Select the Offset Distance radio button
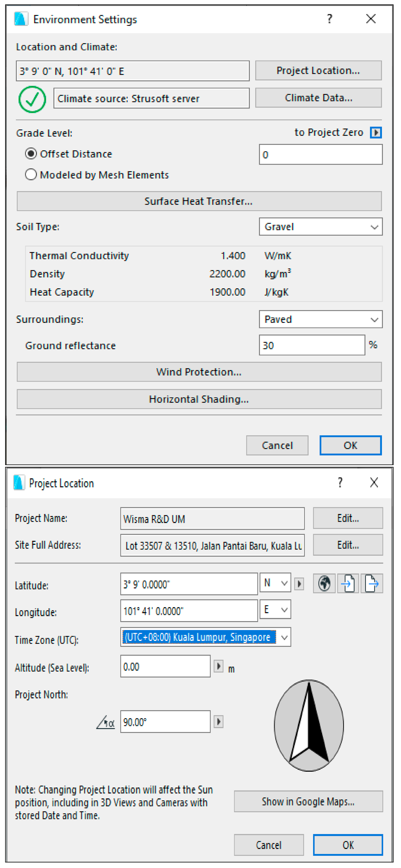This screenshot has width=401, height=868. click(31, 154)
